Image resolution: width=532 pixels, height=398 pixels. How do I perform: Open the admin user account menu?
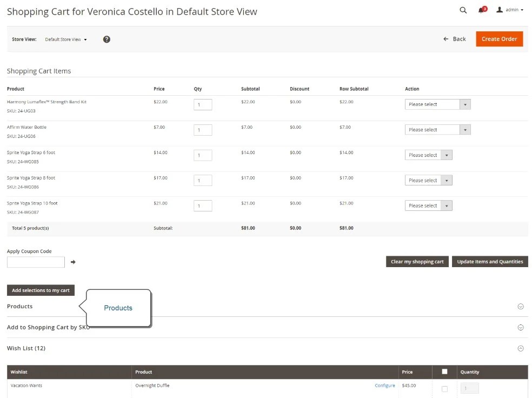510,10
